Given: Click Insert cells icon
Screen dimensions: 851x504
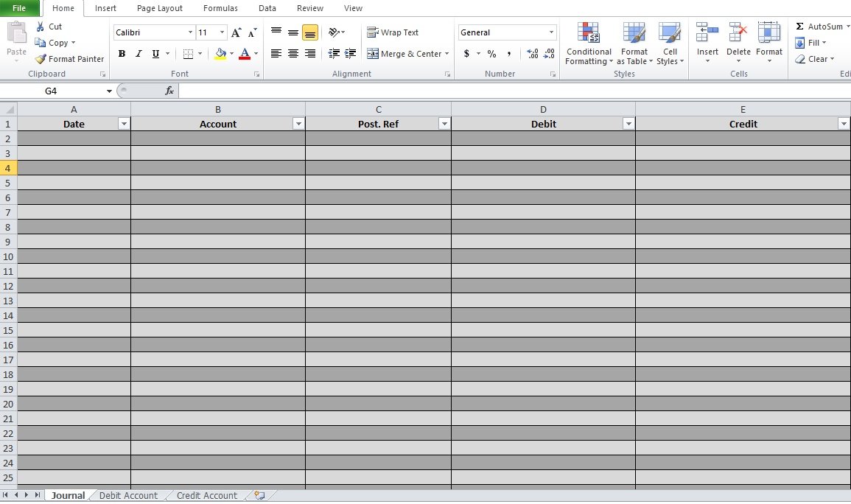Looking at the screenshot, I should point(707,32).
